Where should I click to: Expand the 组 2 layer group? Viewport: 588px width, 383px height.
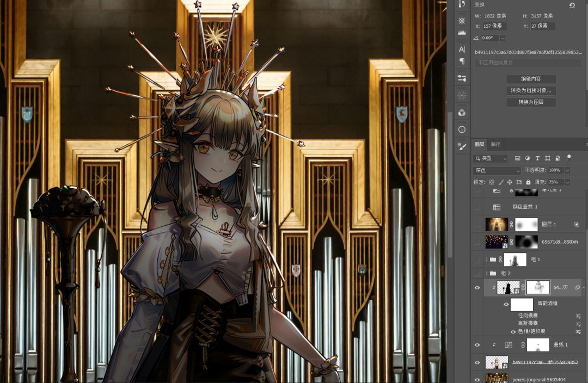(486, 273)
